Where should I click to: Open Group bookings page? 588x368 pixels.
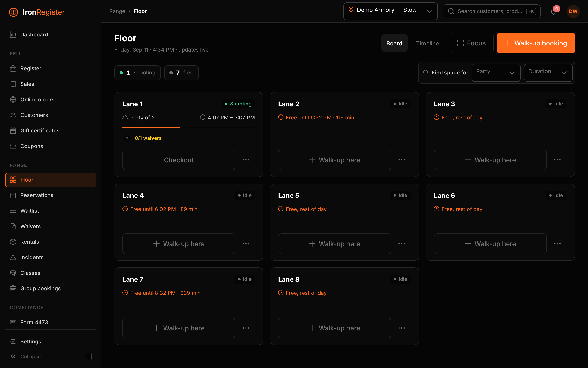pos(50,288)
